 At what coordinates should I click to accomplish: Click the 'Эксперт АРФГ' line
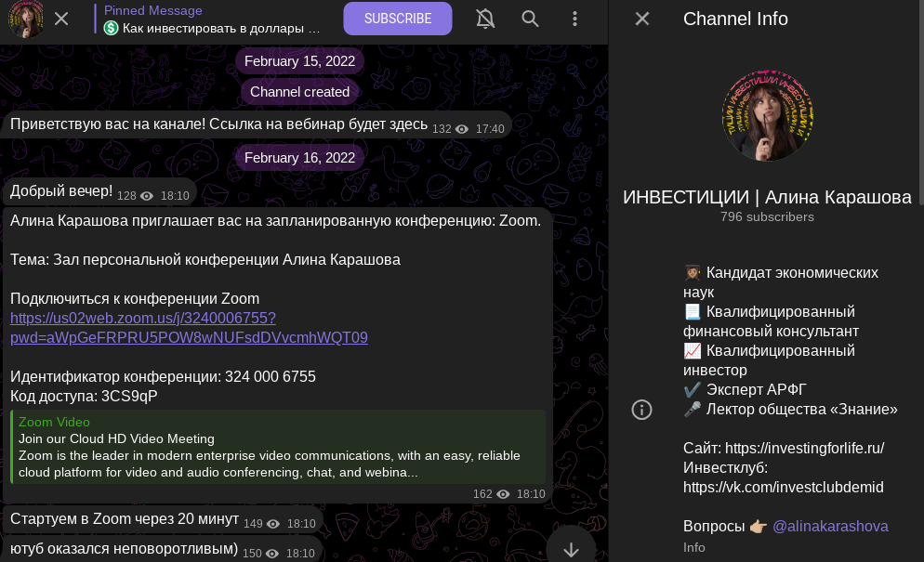(745, 390)
